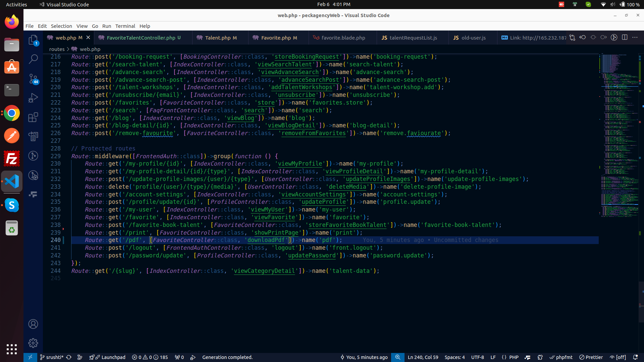Click the routes breadcrumb segment

pyautogui.click(x=57, y=49)
